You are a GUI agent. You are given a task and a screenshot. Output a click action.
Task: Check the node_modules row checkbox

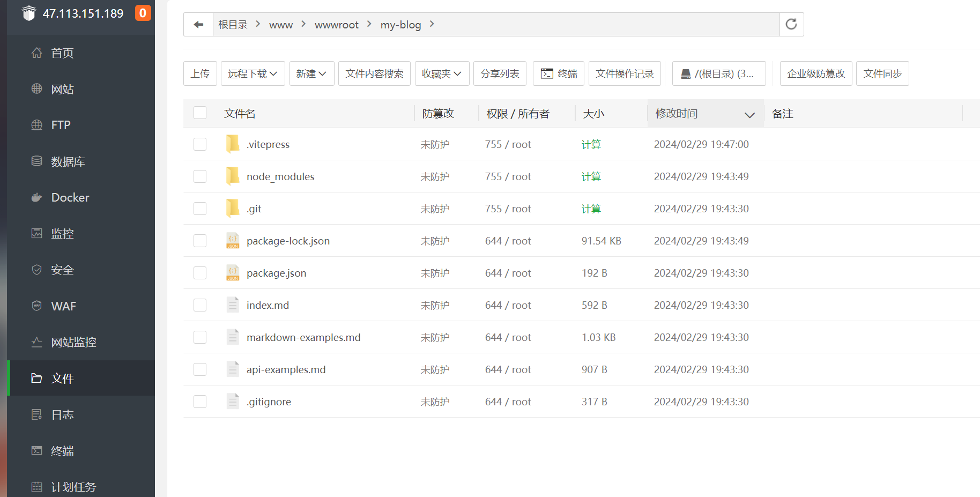click(x=200, y=176)
